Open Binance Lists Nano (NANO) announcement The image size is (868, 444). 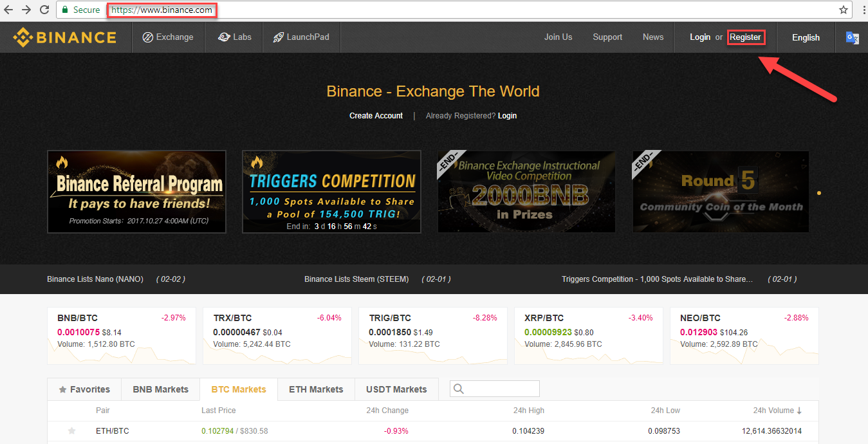(95, 279)
